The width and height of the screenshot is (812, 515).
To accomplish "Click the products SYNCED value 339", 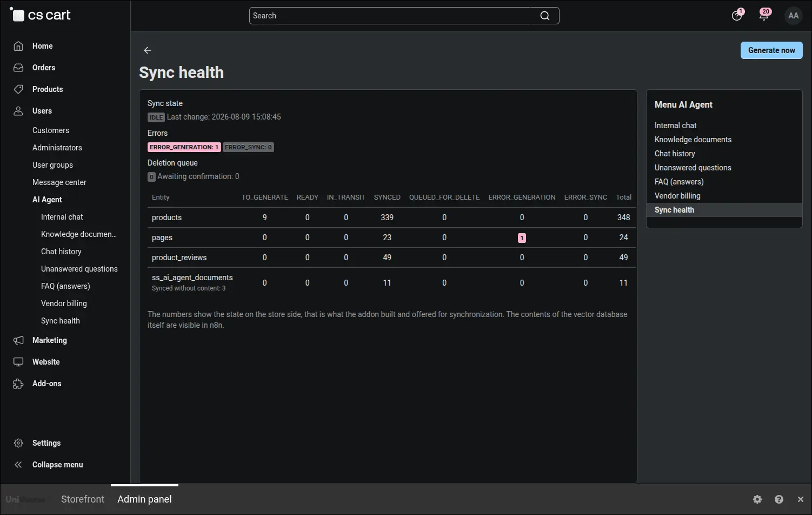I will [387, 217].
